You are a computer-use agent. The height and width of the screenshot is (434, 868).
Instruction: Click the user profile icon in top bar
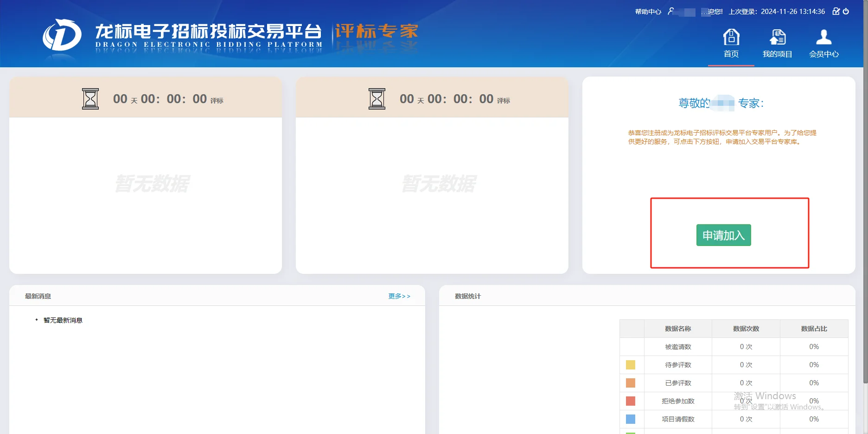tap(672, 11)
